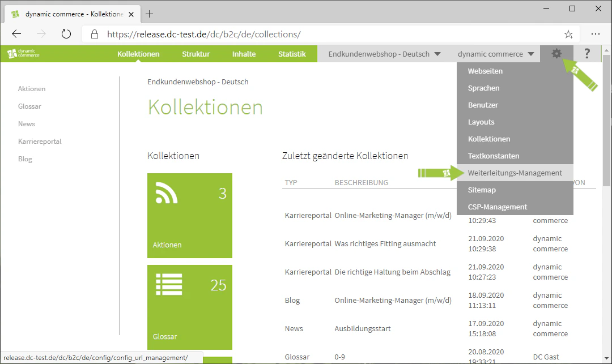Select CSP-Management menu entry
The image size is (612, 364).
coord(515,207)
